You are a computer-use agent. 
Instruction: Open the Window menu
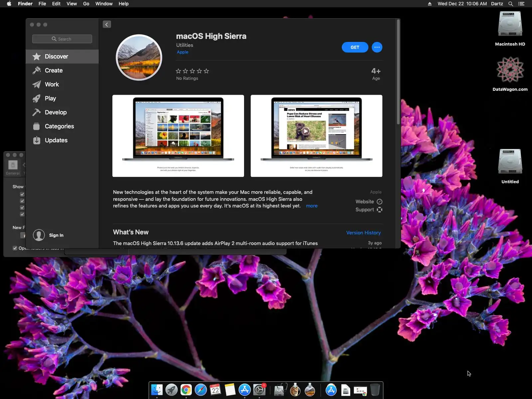coord(104,4)
